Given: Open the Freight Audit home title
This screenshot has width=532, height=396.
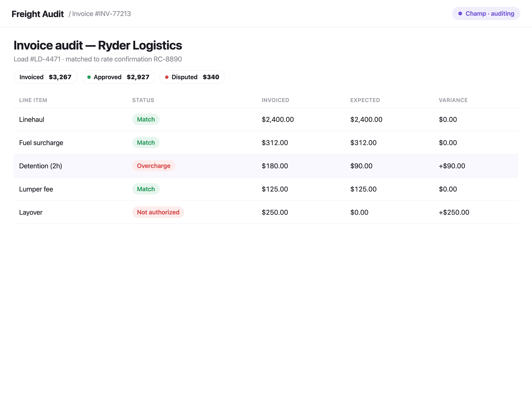Looking at the screenshot, I should (x=38, y=14).
